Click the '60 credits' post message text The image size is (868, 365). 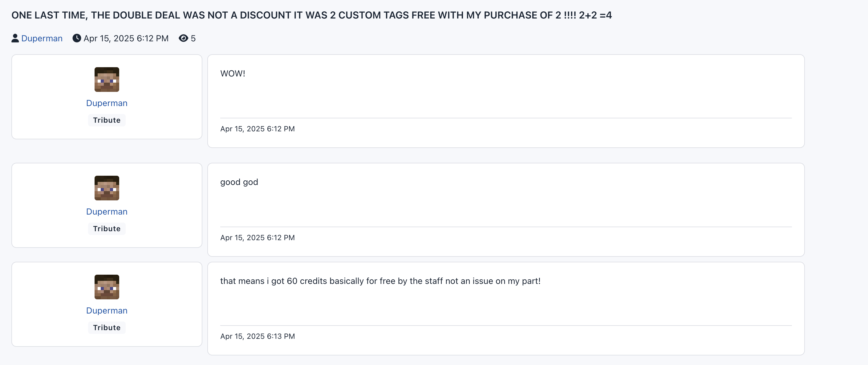[x=380, y=281]
